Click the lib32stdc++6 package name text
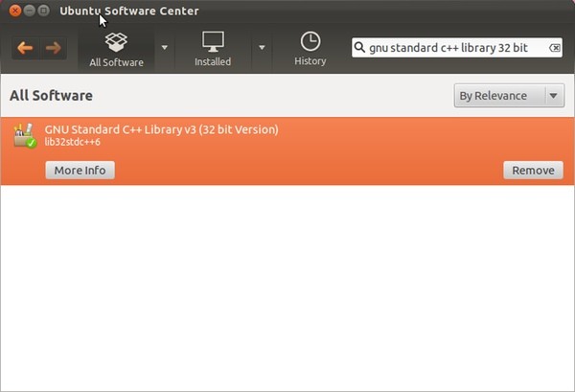This screenshot has width=575, height=392. click(72, 142)
